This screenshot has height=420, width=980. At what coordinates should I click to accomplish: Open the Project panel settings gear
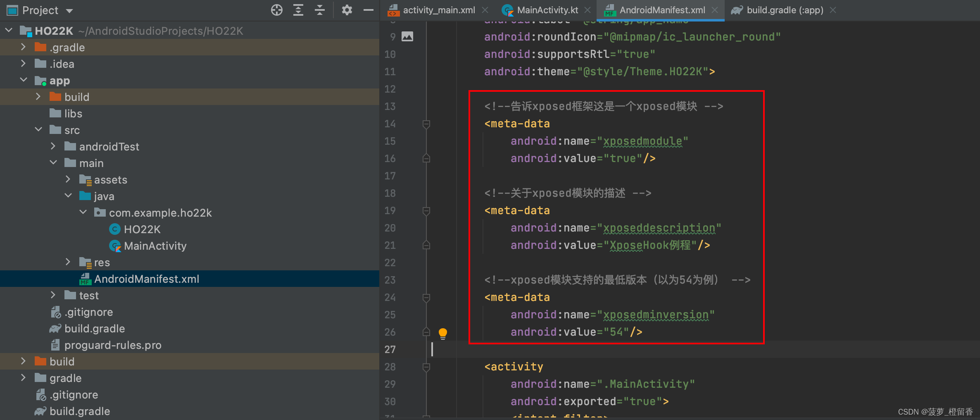pyautogui.click(x=347, y=10)
